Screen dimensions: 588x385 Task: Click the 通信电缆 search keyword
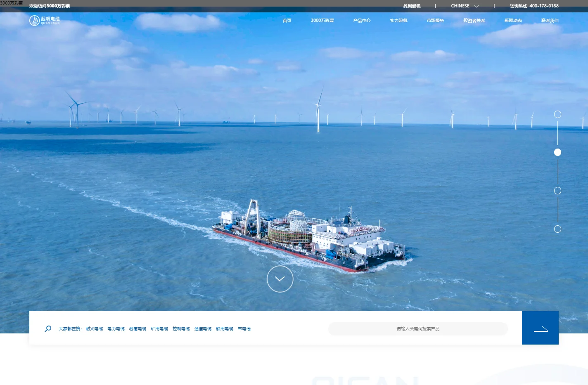pyautogui.click(x=203, y=329)
